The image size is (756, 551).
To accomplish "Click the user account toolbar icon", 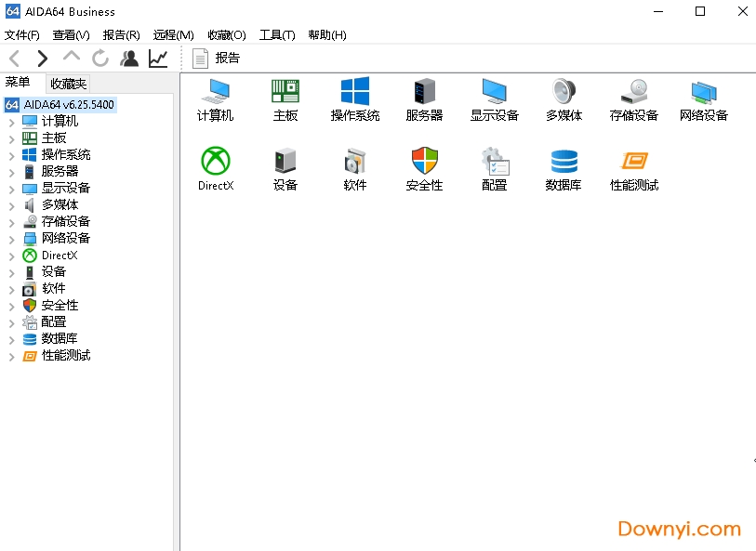I will point(129,58).
